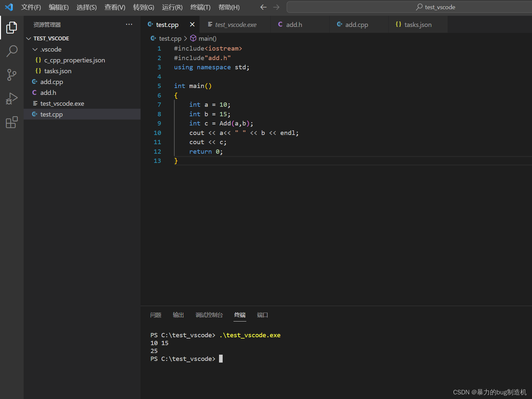Open the Source Control view

pos(12,75)
